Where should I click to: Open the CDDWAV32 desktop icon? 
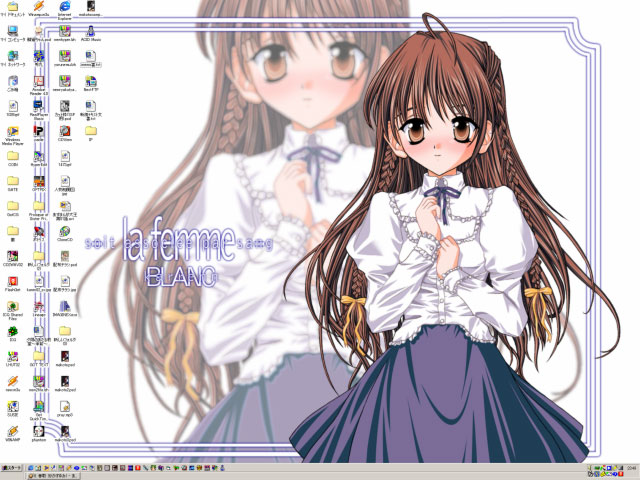click(x=13, y=256)
